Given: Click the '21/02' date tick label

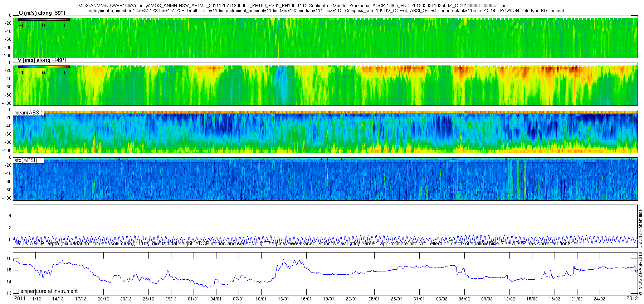Looking at the screenshot, I should click(x=577, y=299).
